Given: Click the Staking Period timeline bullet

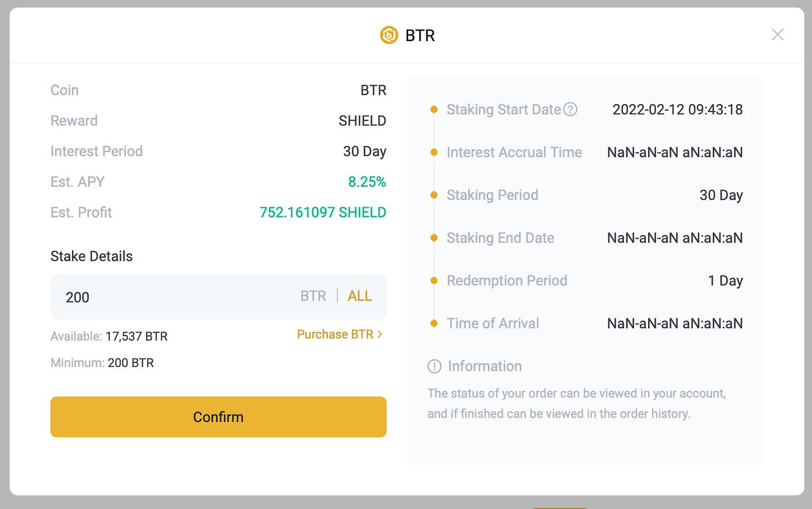Looking at the screenshot, I should click(434, 195).
